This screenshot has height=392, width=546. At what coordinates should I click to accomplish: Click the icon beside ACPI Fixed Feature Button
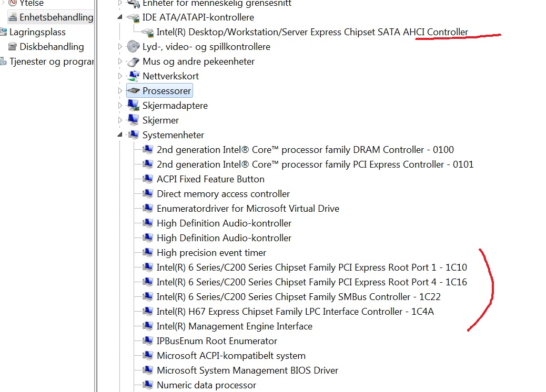coord(148,179)
